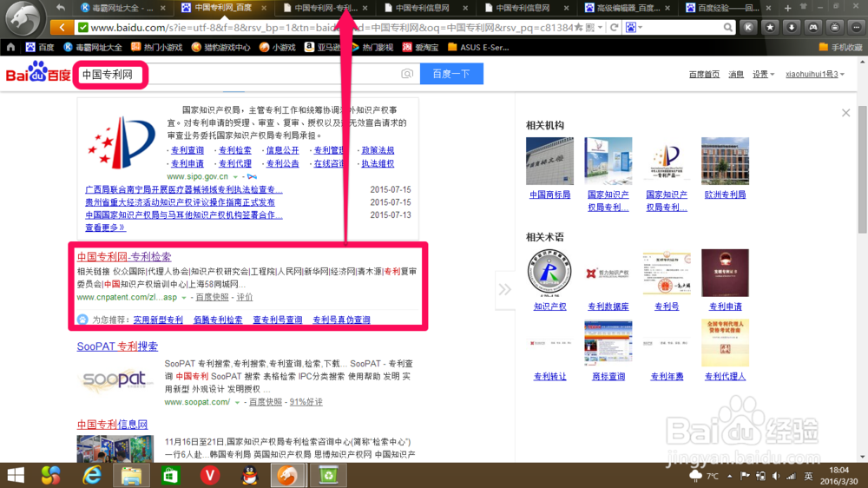Open the 中国专利信息网 result link
This screenshot has width=868, height=488.
coord(112,425)
